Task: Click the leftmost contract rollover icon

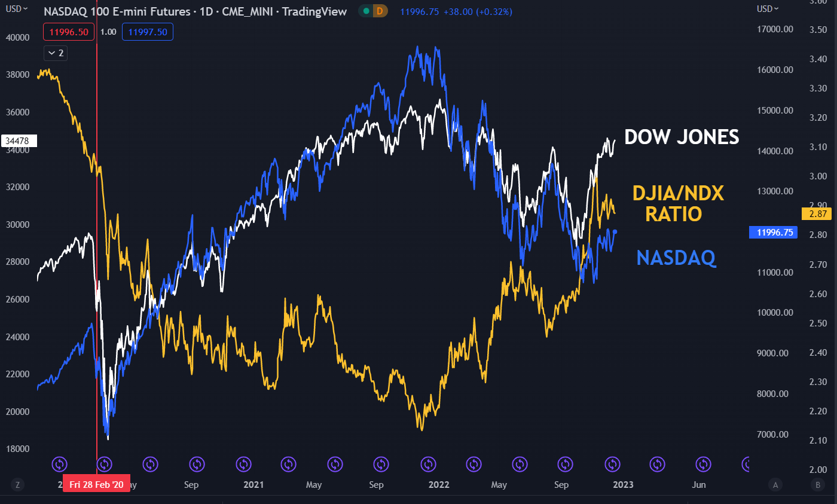Action: coord(59,464)
